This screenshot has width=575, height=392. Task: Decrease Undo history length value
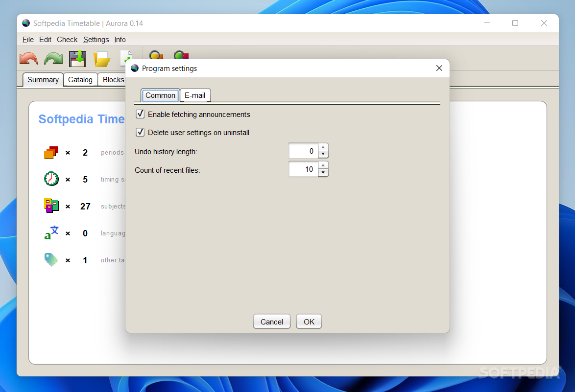tap(323, 154)
